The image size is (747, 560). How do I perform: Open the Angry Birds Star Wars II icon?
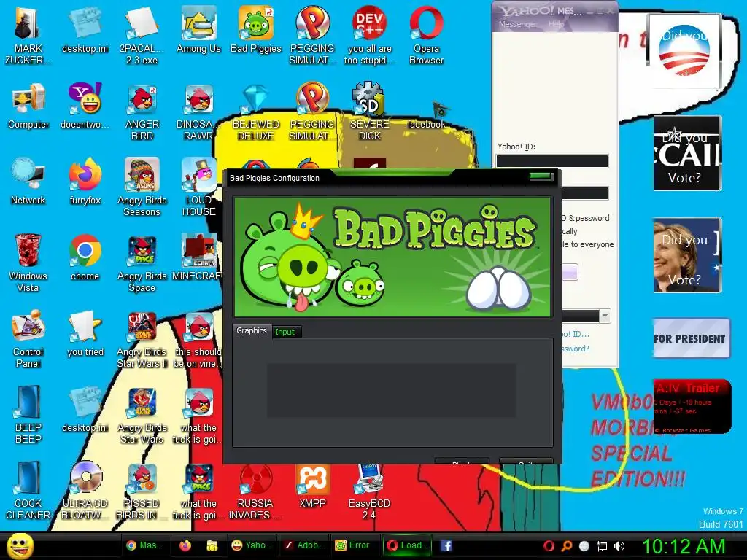tap(142, 338)
